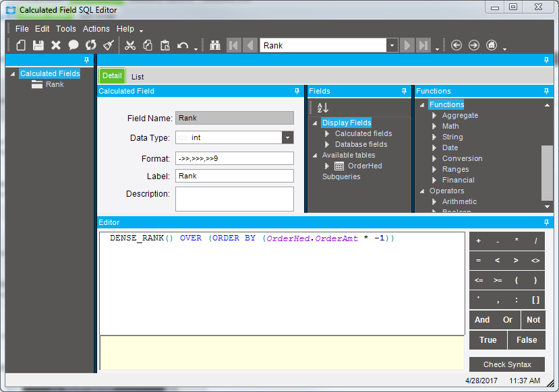This screenshot has height=392, width=559.
Task: Insert True value button
Action: click(x=488, y=340)
